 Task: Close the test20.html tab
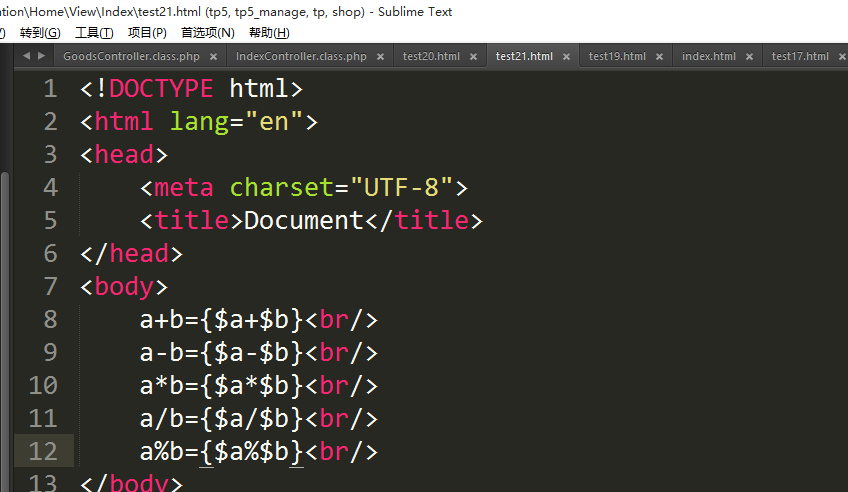click(x=474, y=57)
